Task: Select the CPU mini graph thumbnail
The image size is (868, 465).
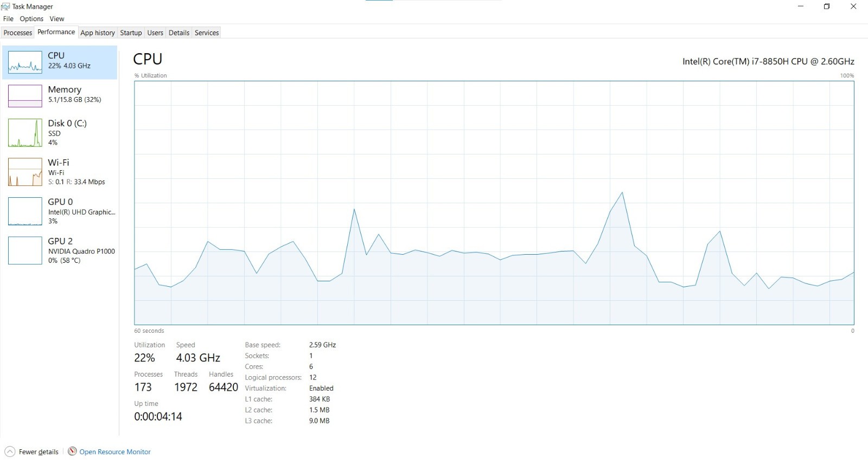Action: click(25, 62)
